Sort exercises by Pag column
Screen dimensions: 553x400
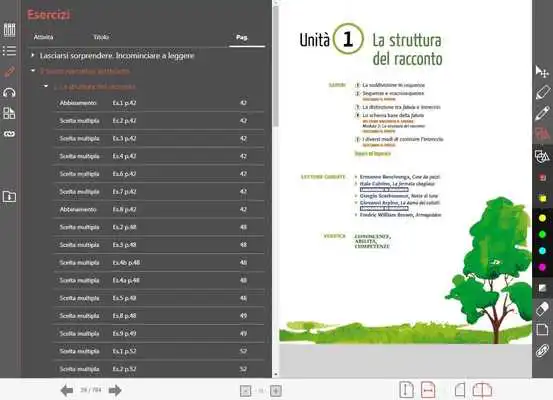[x=242, y=37]
